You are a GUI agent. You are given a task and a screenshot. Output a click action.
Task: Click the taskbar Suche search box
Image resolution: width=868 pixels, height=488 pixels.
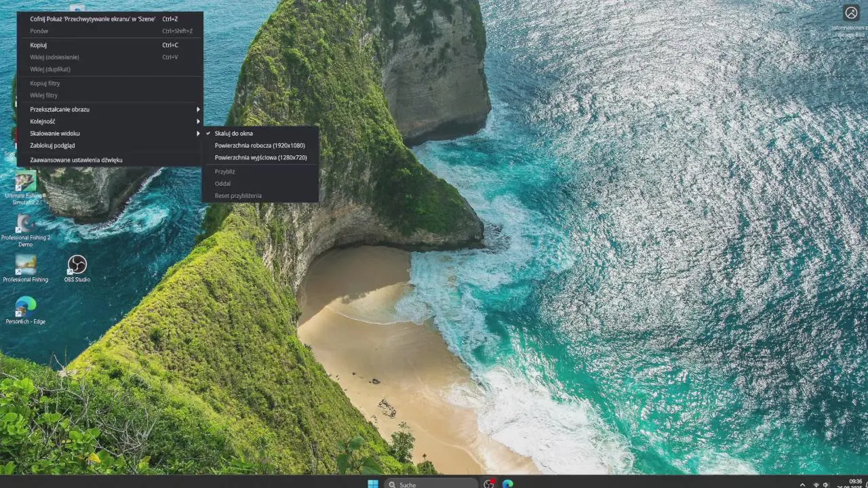pyautogui.click(x=431, y=484)
